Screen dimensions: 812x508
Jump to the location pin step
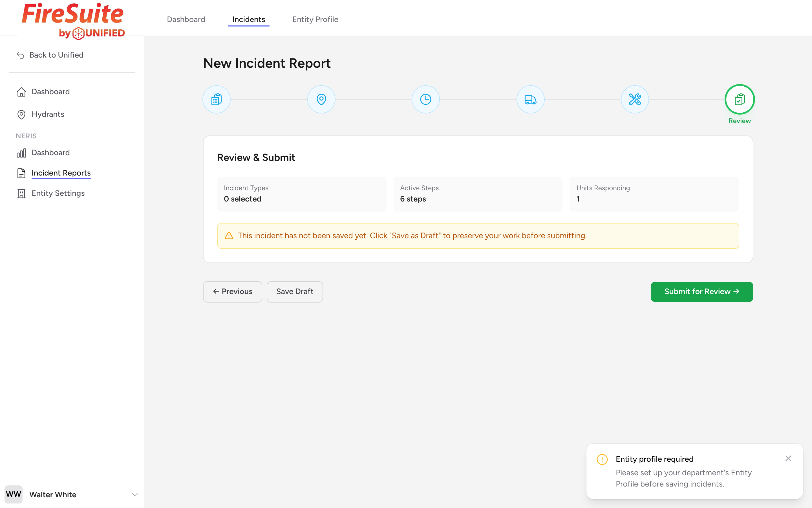coord(321,99)
